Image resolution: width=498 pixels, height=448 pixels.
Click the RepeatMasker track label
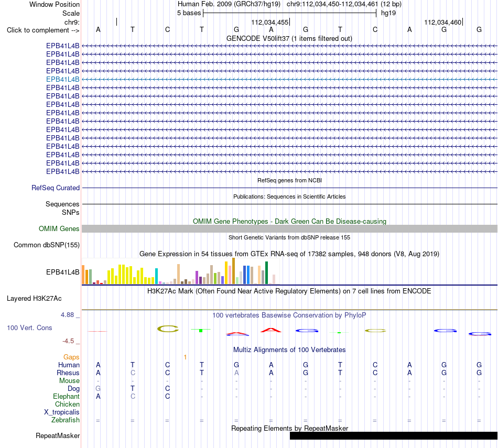click(58, 435)
